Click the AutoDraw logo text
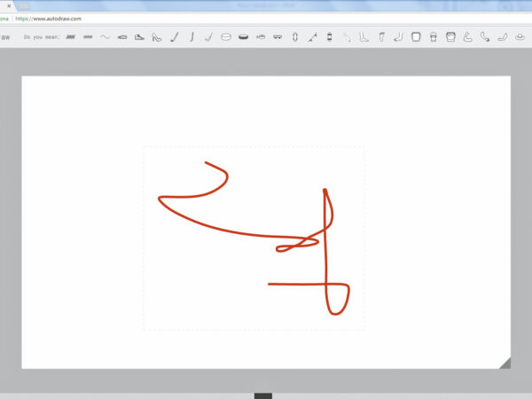Image resolution: width=532 pixels, height=399 pixels. [5, 37]
